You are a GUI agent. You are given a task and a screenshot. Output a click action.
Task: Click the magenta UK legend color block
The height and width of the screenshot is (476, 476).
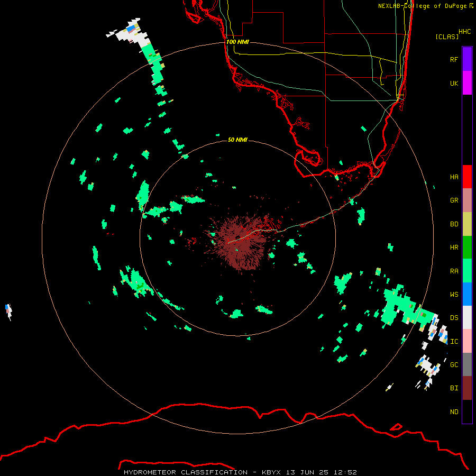(x=467, y=83)
